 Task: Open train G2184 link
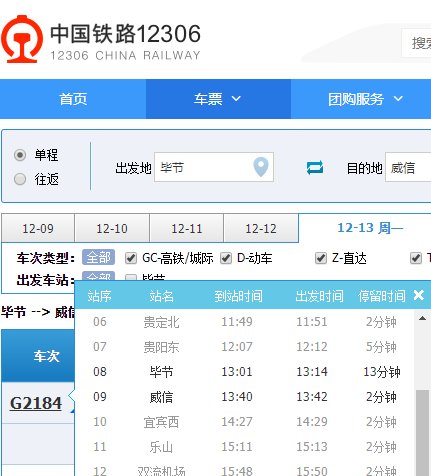[36, 403]
